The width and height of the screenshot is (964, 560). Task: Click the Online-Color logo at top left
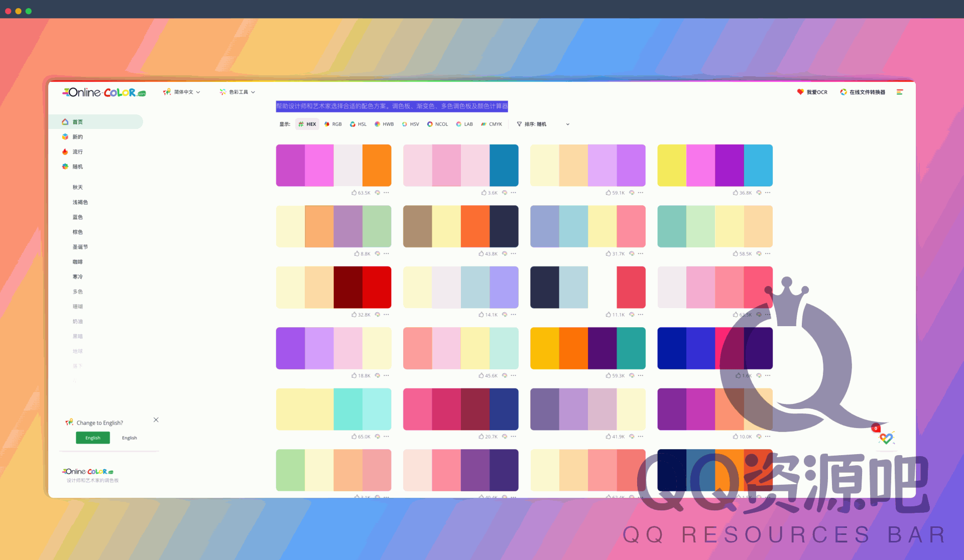click(x=104, y=92)
